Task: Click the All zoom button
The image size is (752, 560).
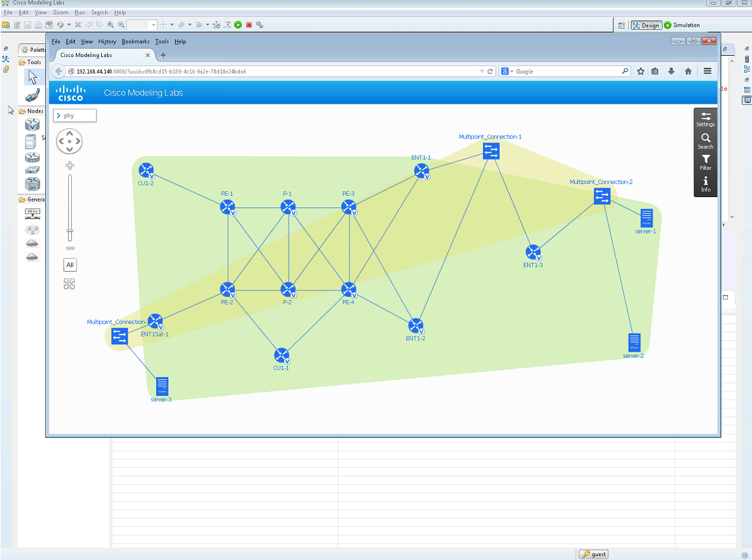Action: (70, 264)
